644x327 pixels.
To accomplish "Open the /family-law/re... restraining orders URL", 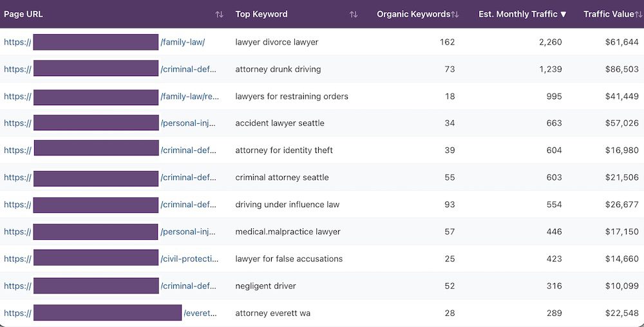I will (x=190, y=96).
